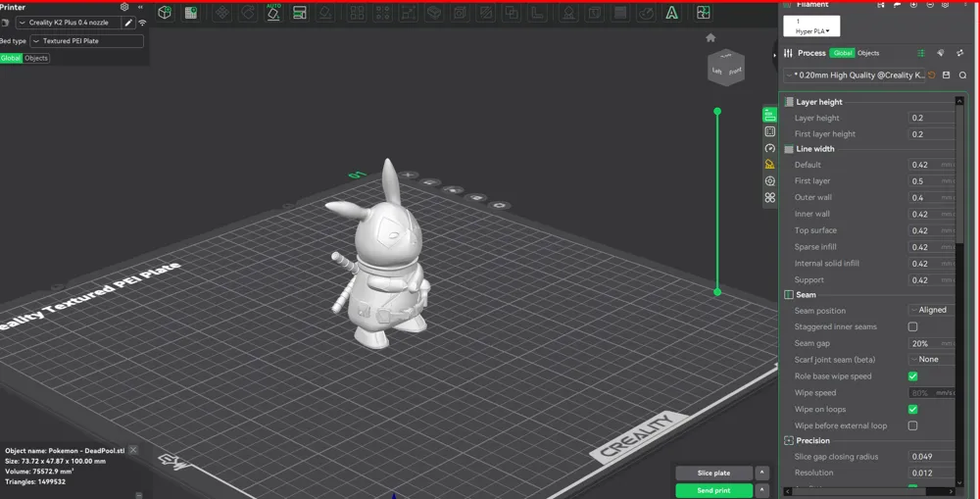980x499 pixels.
Task: Open the Speed settings side tab
Action: 770,148
